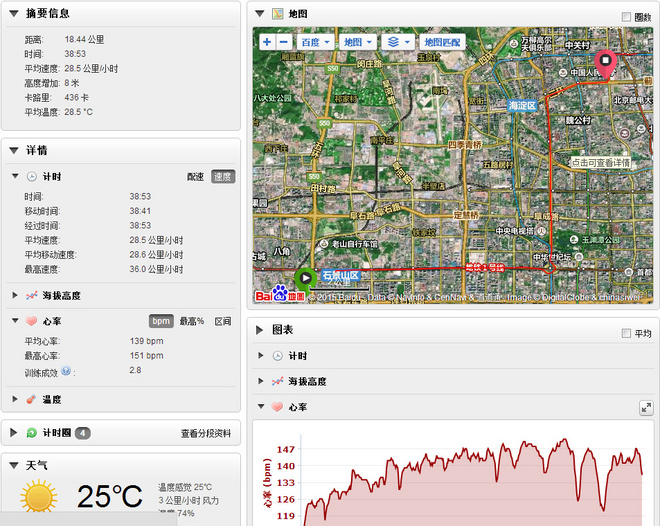Click the thermometer icon beside 温度

point(31,399)
